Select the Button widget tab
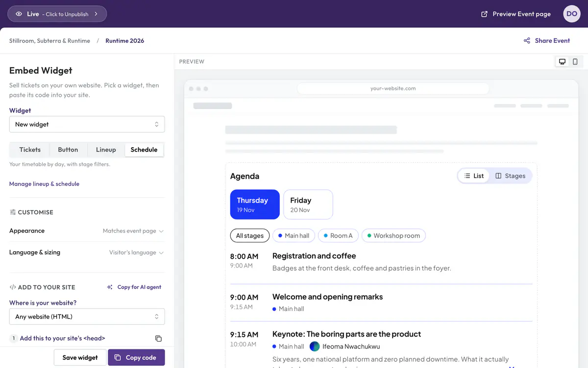588x368 pixels. (x=68, y=150)
